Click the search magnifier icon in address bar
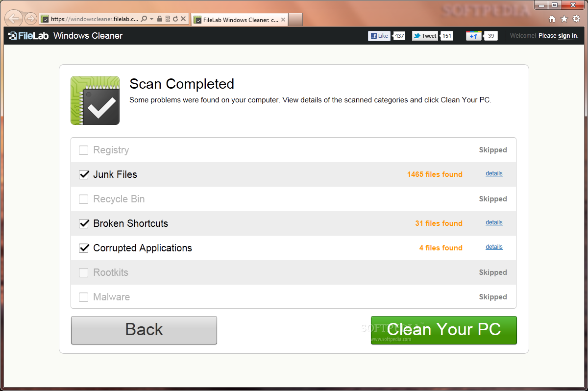Screen dimensions: 588x391 click(x=144, y=19)
